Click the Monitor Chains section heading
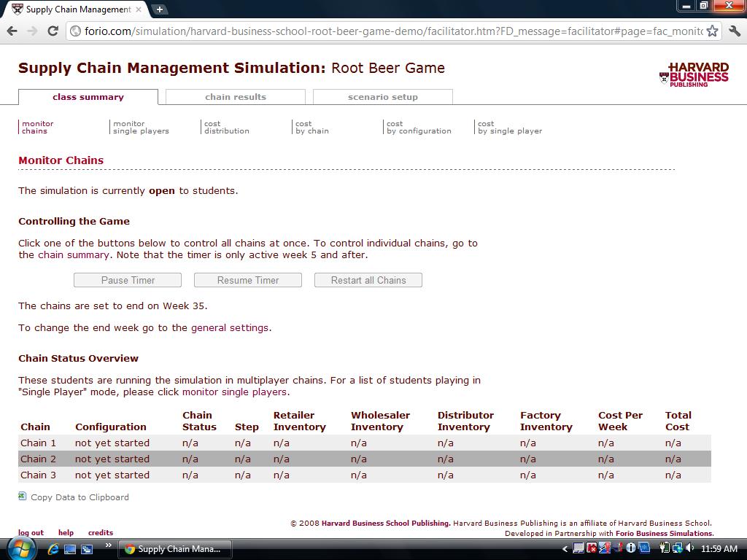The height and width of the screenshot is (560, 747). 61,160
